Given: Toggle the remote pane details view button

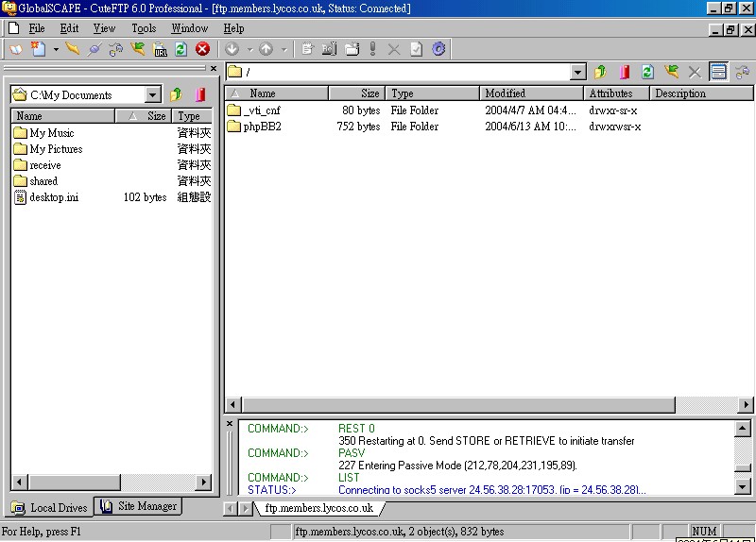Looking at the screenshot, I should click(x=719, y=72).
